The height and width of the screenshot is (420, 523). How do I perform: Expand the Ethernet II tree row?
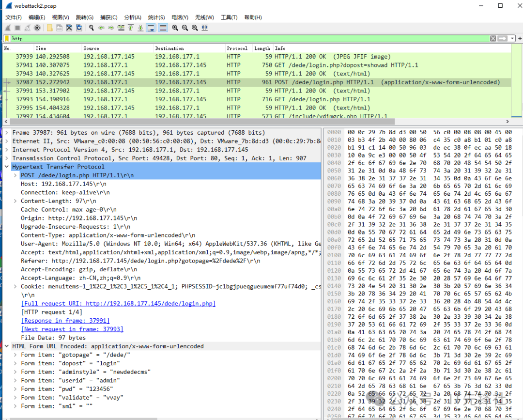tap(7, 141)
